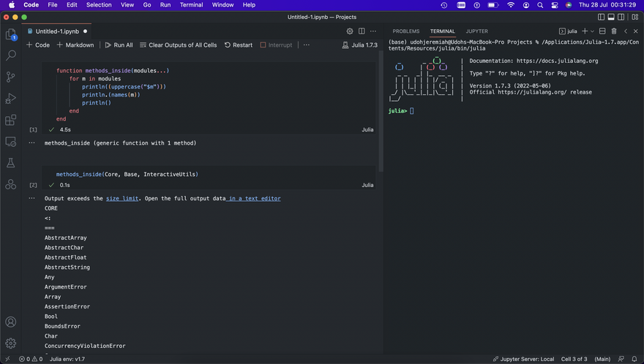Expand more notebook toolbar actions ellipsis

click(306, 45)
